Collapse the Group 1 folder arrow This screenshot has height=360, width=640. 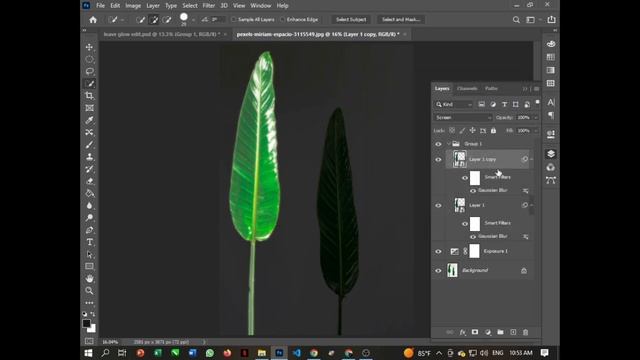[x=449, y=144]
